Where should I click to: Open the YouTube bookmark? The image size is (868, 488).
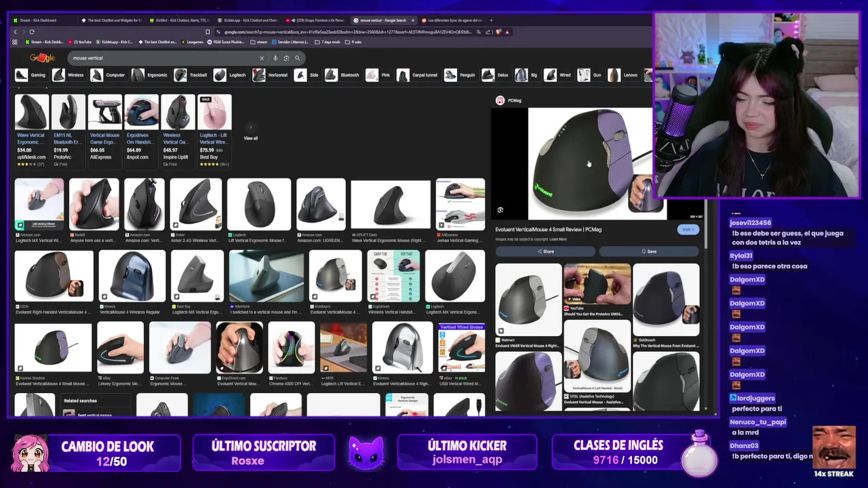click(81, 42)
